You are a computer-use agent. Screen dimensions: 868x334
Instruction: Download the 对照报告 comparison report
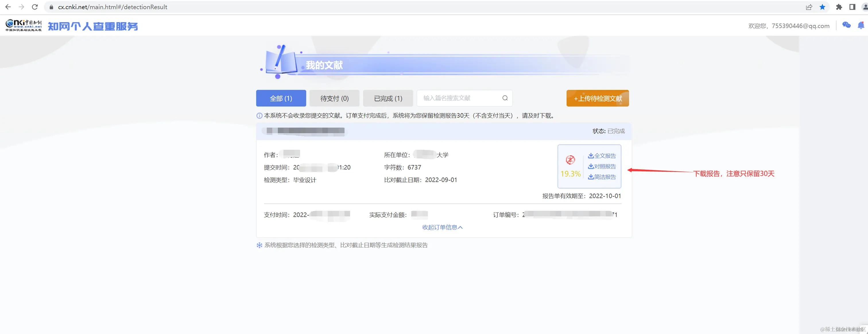[x=602, y=166]
